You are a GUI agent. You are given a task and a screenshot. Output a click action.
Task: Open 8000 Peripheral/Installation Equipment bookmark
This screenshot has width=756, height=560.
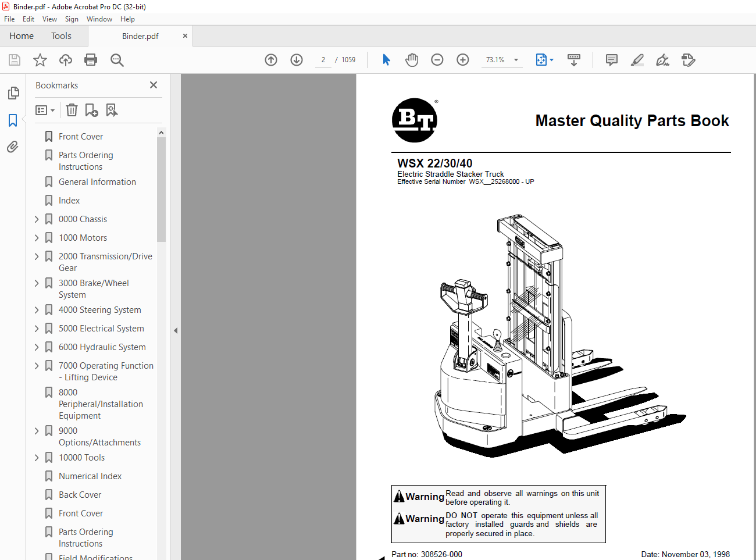tap(101, 404)
